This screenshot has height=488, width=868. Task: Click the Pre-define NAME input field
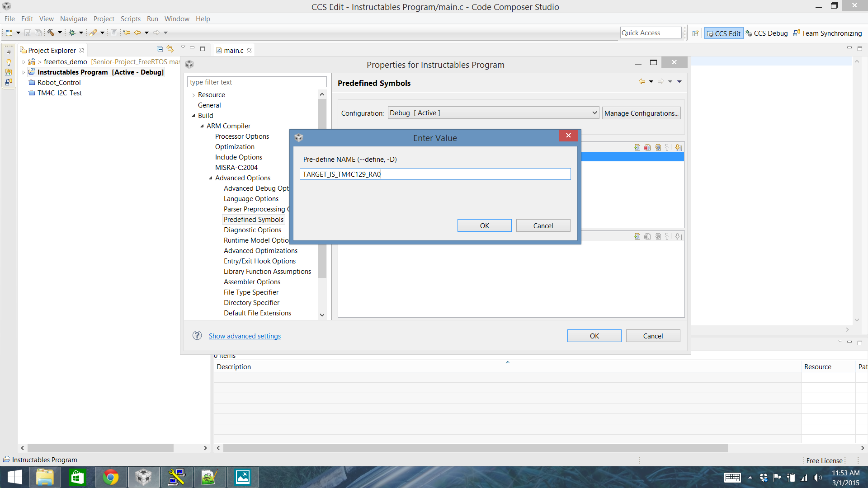click(x=435, y=174)
